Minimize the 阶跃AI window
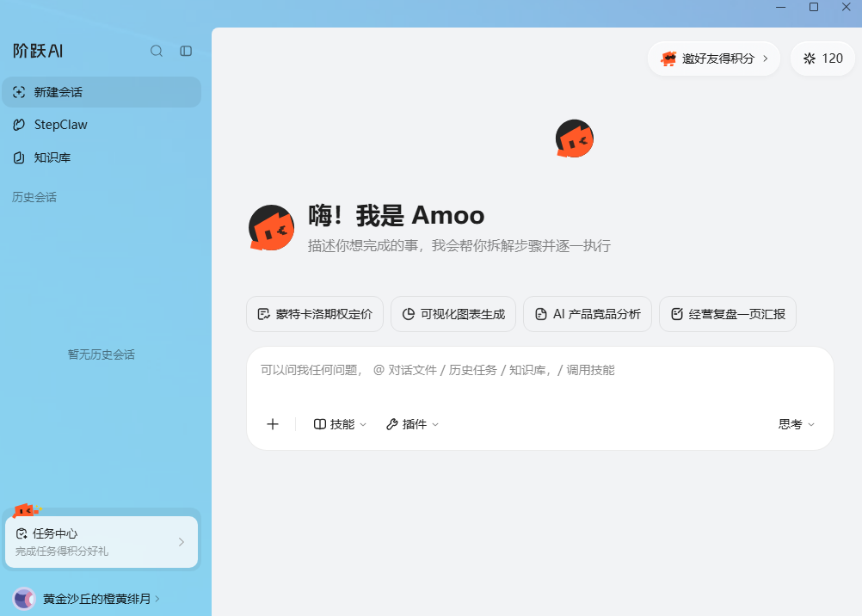Image resolution: width=862 pixels, height=616 pixels. click(780, 7)
